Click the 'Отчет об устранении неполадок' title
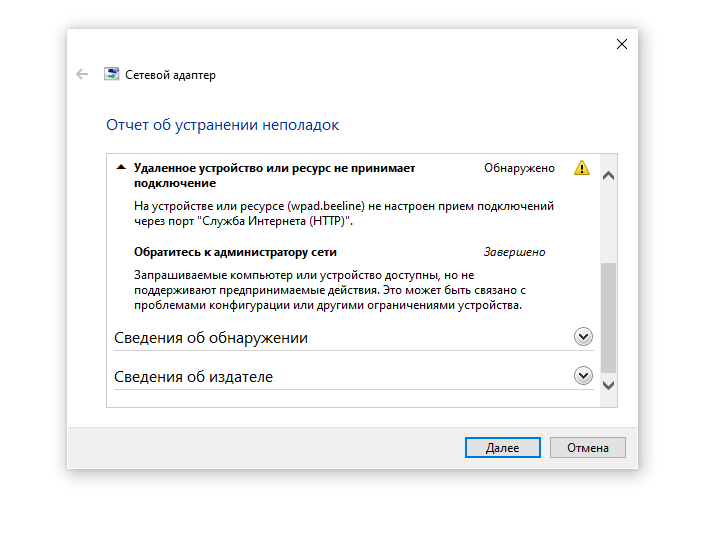 [223, 125]
